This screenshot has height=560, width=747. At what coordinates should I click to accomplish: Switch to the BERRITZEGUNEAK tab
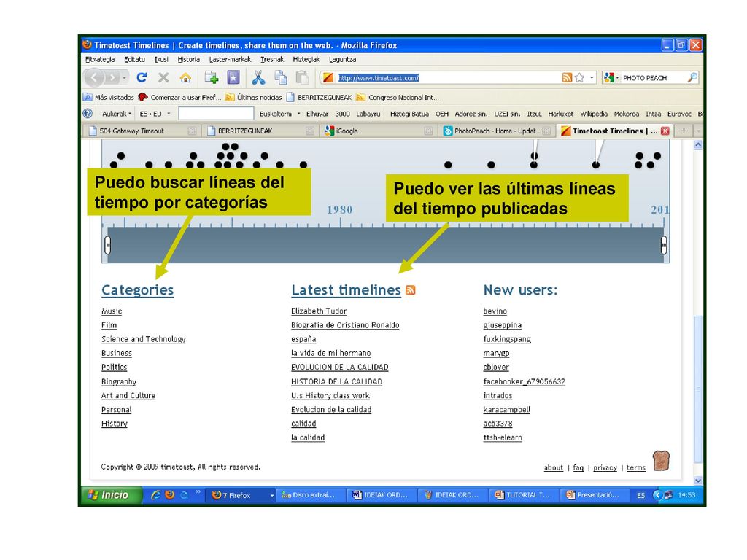(x=259, y=131)
